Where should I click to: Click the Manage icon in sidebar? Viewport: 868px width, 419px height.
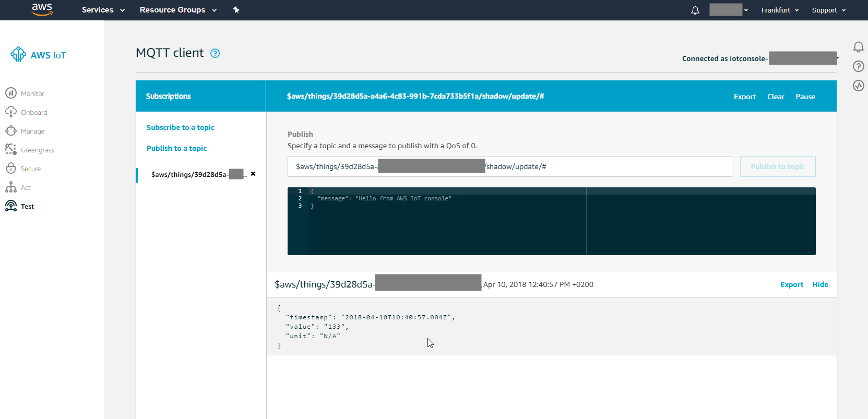[11, 130]
